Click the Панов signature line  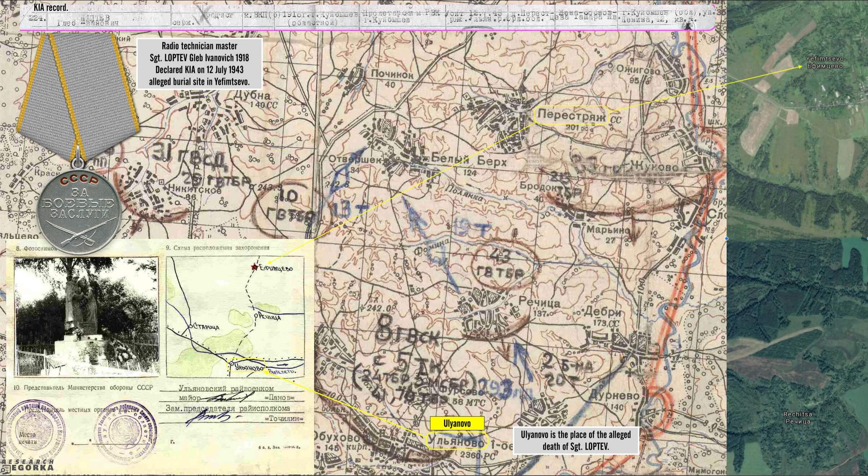click(236, 398)
